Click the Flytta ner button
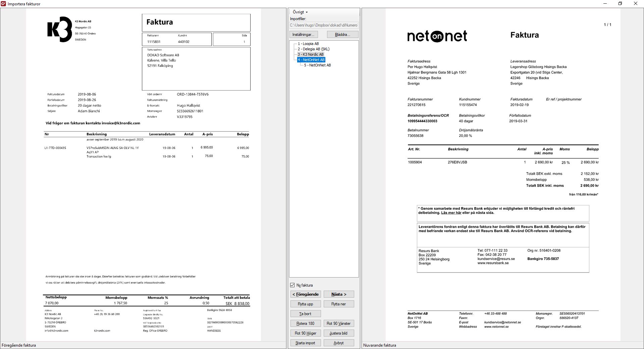The image size is (644, 349). [338, 304]
